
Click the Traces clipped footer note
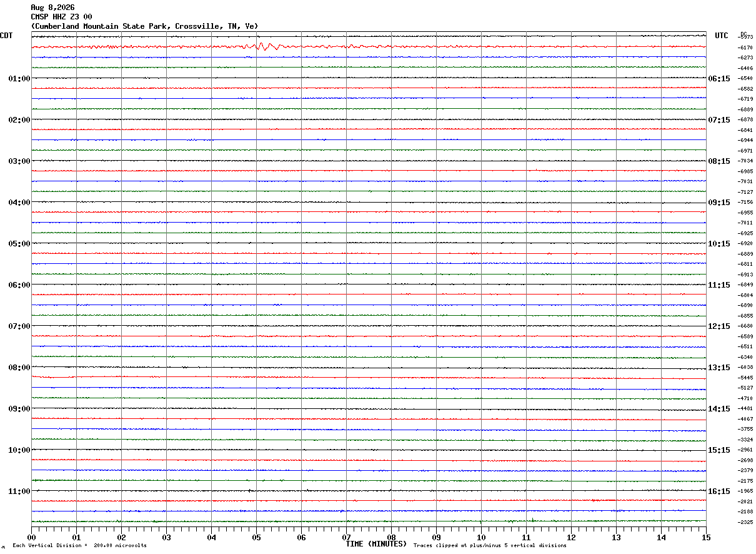pyautogui.click(x=490, y=546)
